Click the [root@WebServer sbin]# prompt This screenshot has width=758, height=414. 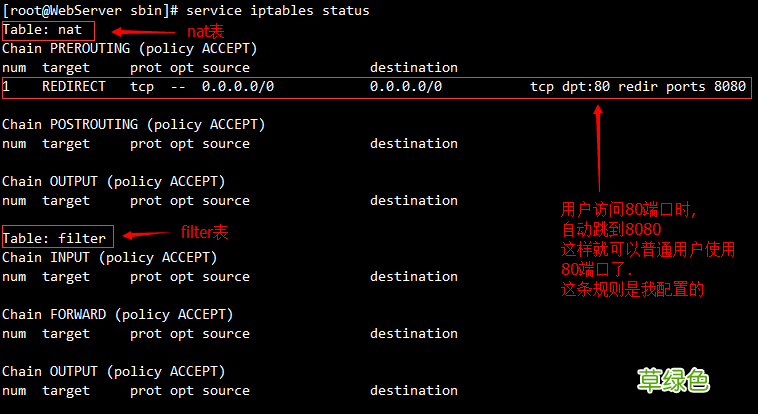pos(91,10)
